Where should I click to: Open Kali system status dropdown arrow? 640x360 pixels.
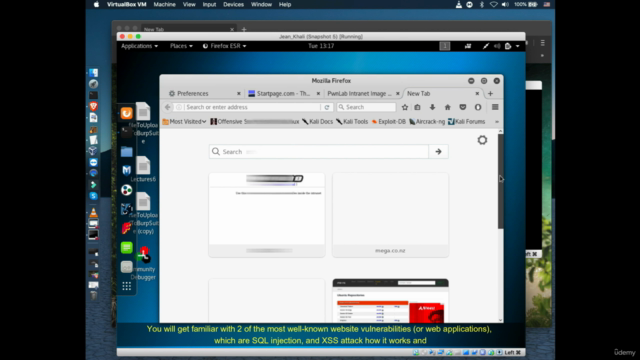coord(518,46)
